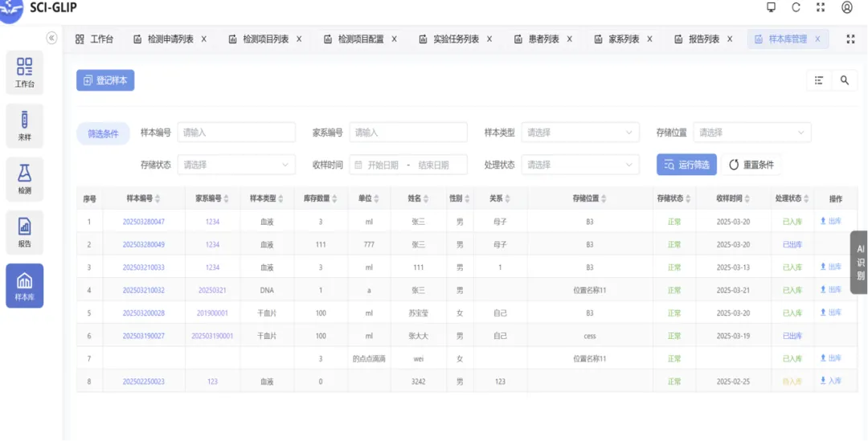Sort table by 存储状态 column
Viewport: 868px width, 441px height.
[687, 198]
